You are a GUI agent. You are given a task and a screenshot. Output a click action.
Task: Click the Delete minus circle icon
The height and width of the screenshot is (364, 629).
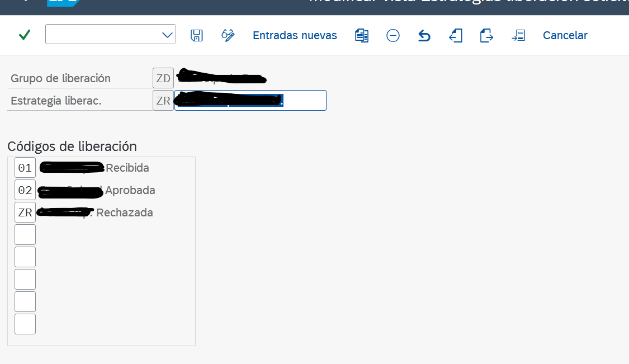393,35
